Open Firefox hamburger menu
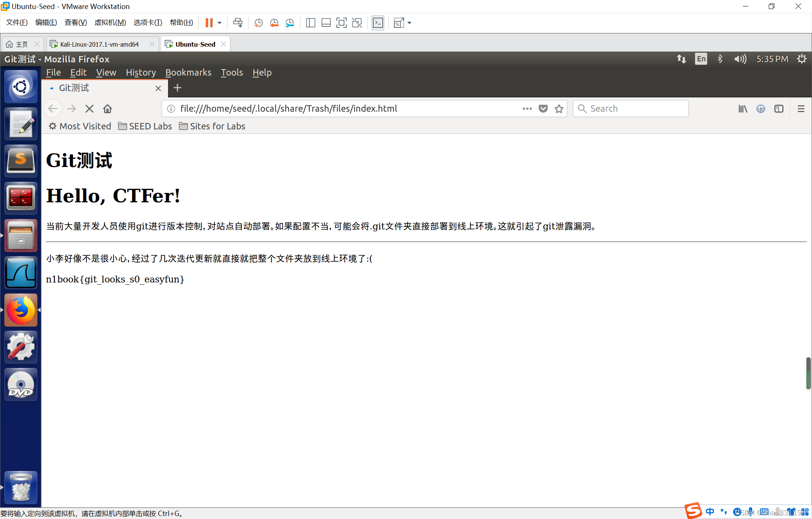Screen dimensions: 812x519 tap(801, 109)
